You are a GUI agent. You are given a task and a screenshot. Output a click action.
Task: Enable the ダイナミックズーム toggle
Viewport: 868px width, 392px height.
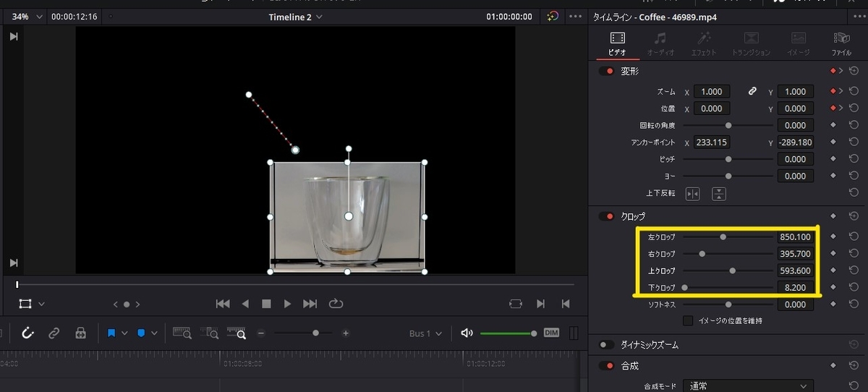[606, 345]
